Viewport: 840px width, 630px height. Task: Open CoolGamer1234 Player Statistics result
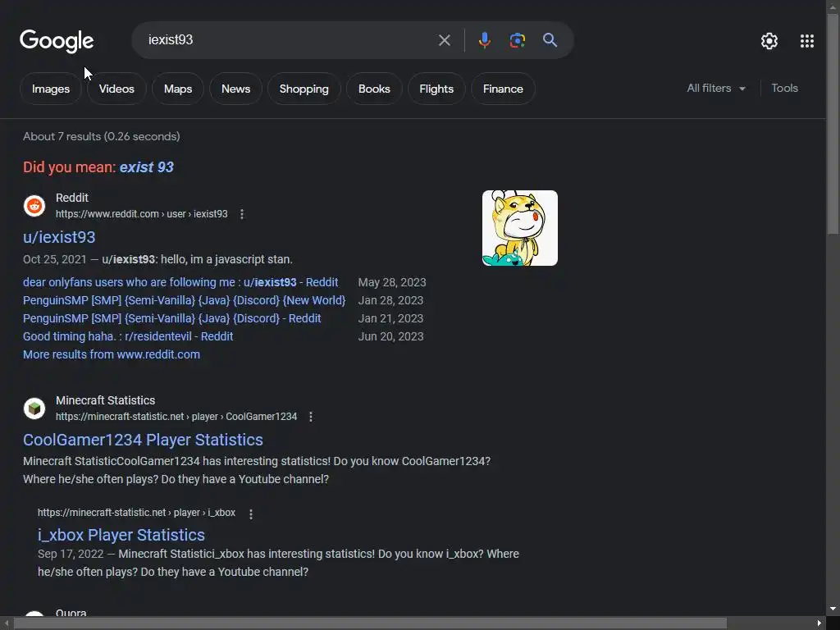143,440
